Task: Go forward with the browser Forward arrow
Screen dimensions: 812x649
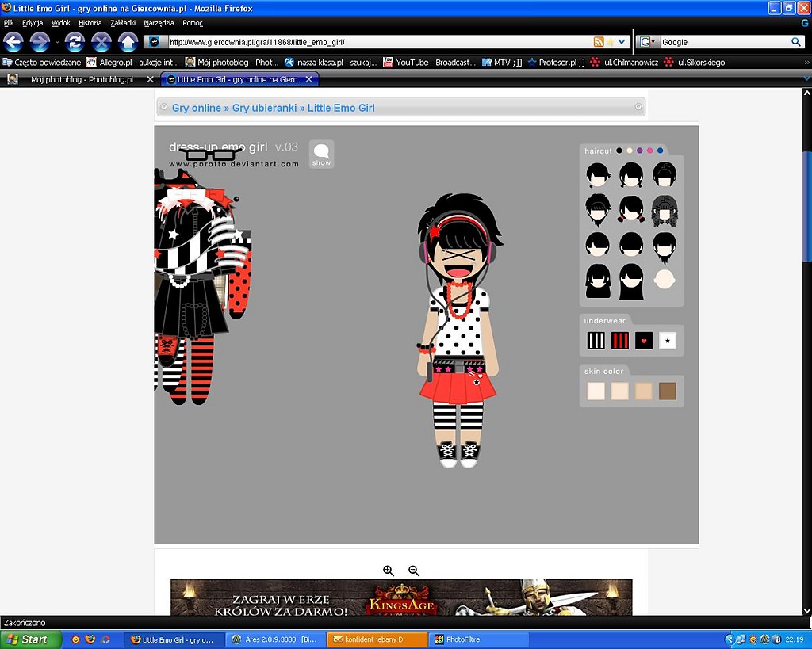Action: coord(40,42)
